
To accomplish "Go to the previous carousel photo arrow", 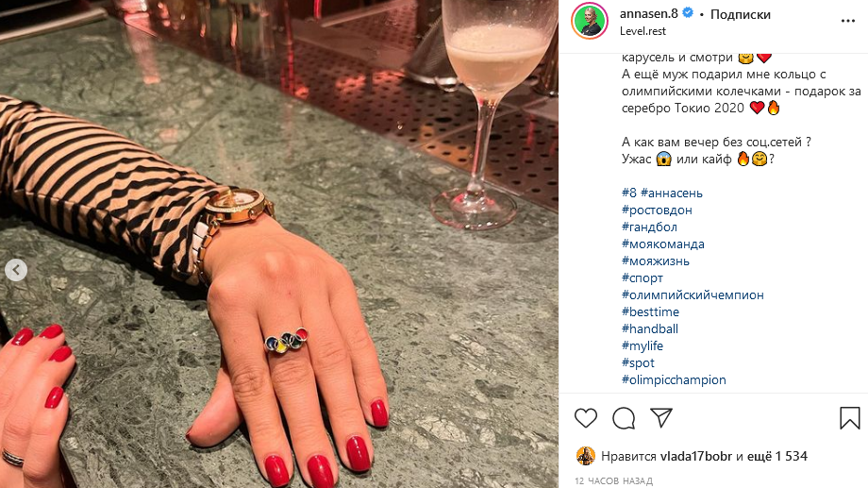I will 16,270.
